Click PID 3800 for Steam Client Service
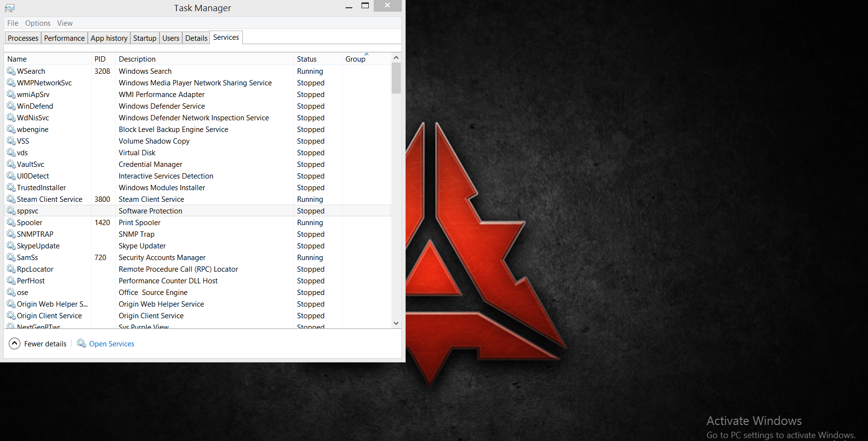The image size is (868, 441). (102, 199)
